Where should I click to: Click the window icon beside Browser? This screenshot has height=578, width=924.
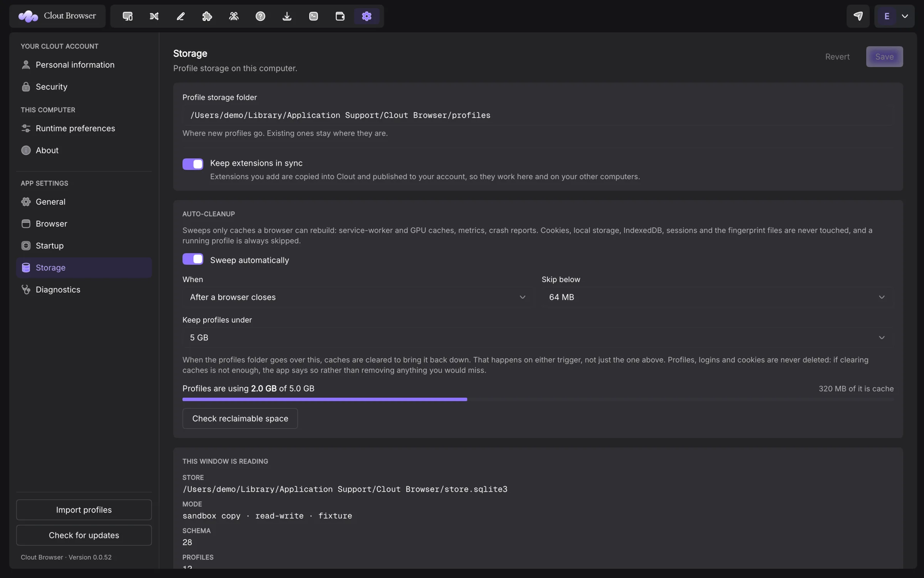[x=26, y=224]
